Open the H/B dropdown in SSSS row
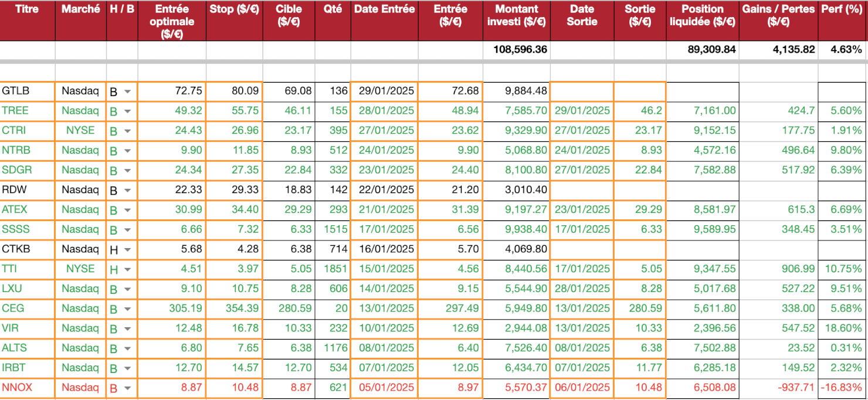Viewport: 868px width, 400px height. (127, 230)
